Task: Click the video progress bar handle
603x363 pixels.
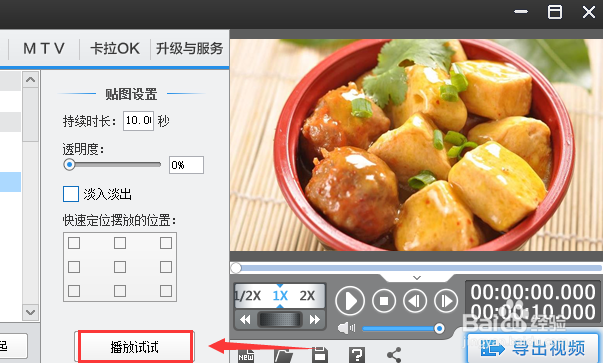Action: coord(236,268)
